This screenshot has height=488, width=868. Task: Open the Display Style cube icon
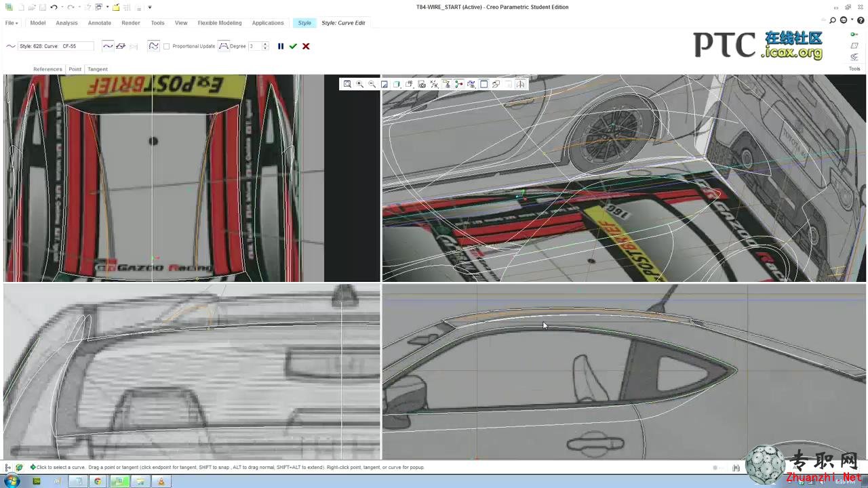point(397,84)
